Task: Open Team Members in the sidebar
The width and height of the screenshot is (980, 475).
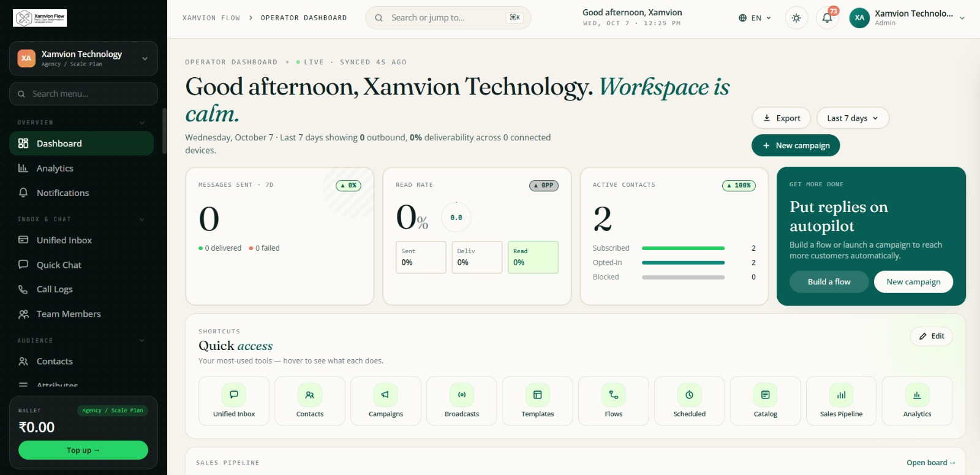Action: point(81,314)
